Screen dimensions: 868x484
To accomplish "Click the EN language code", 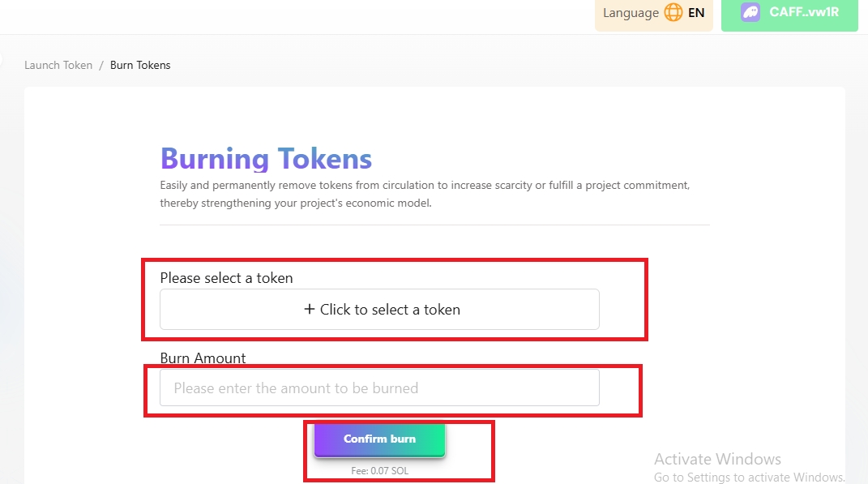I will pos(696,13).
